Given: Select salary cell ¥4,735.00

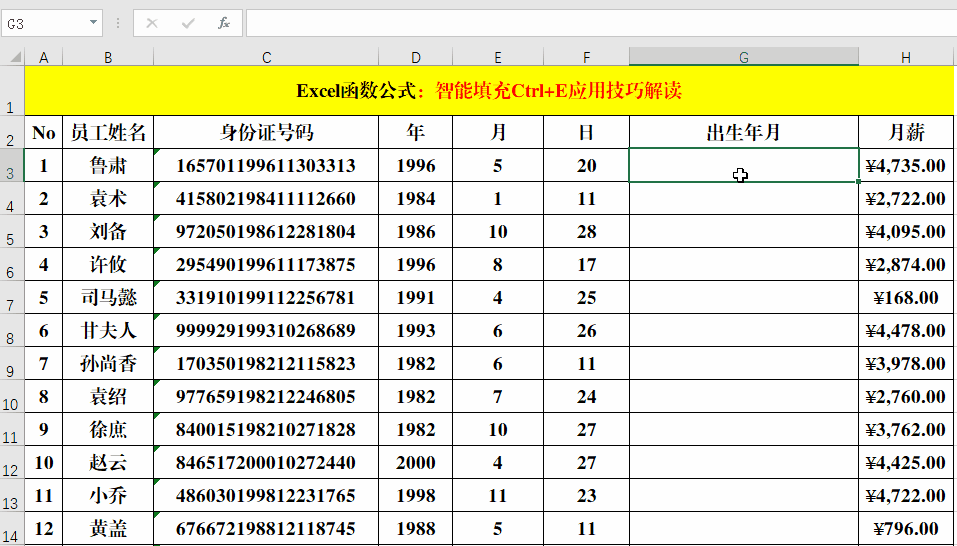Looking at the screenshot, I should coord(906,165).
